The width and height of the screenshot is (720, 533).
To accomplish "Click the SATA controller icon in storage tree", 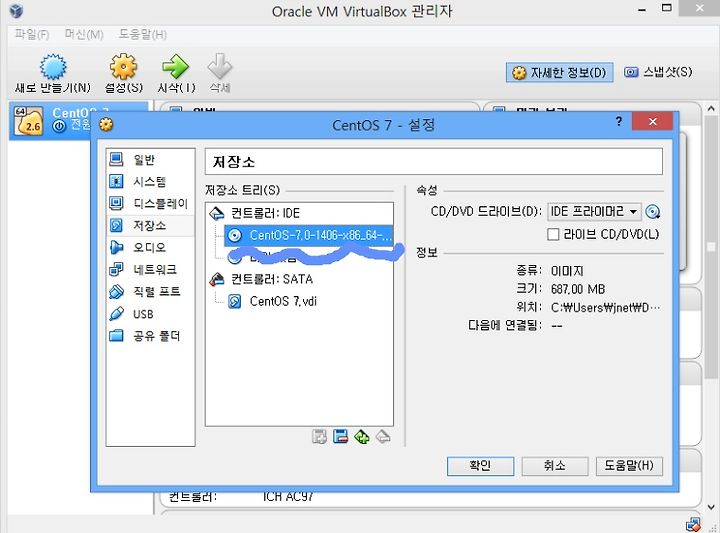I will tap(216, 279).
